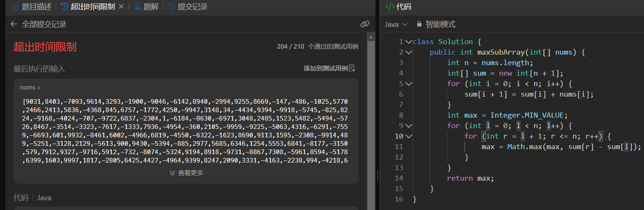Collapse the inner loop fold arrow on line 10

pos(409,136)
